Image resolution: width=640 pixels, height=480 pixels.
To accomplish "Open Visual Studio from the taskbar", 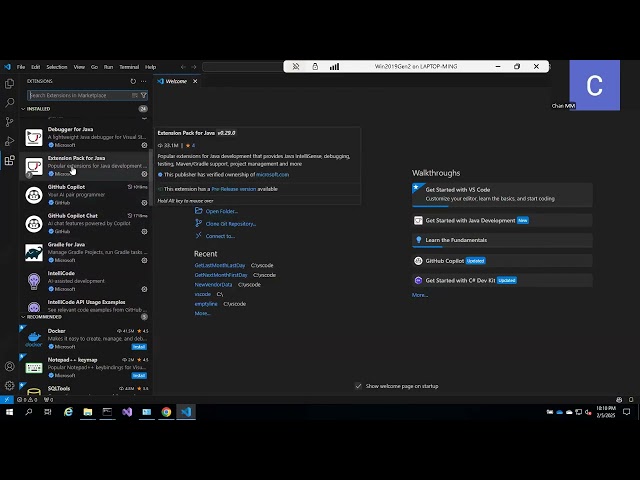I will coord(127,412).
